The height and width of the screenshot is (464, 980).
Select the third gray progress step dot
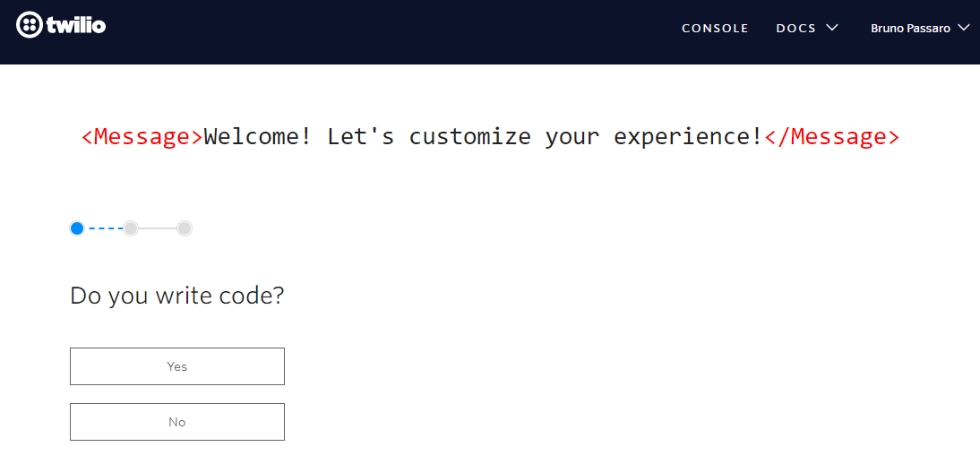[185, 228]
